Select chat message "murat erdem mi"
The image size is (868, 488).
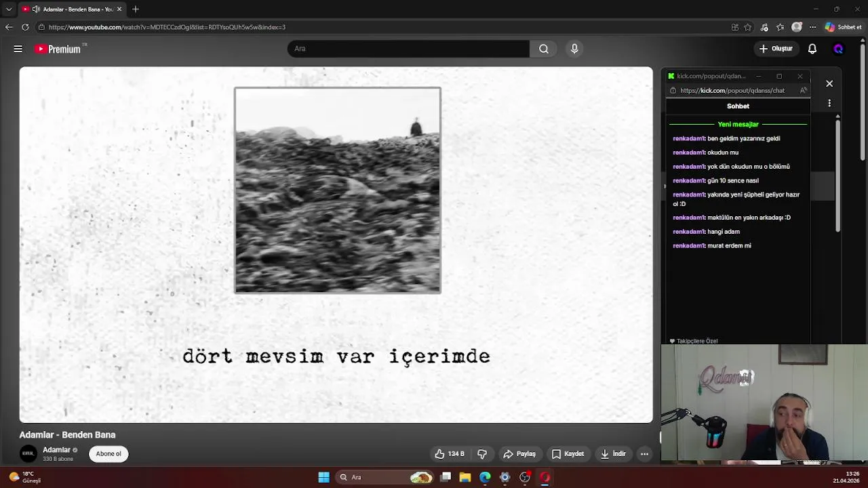pyautogui.click(x=729, y=245)
